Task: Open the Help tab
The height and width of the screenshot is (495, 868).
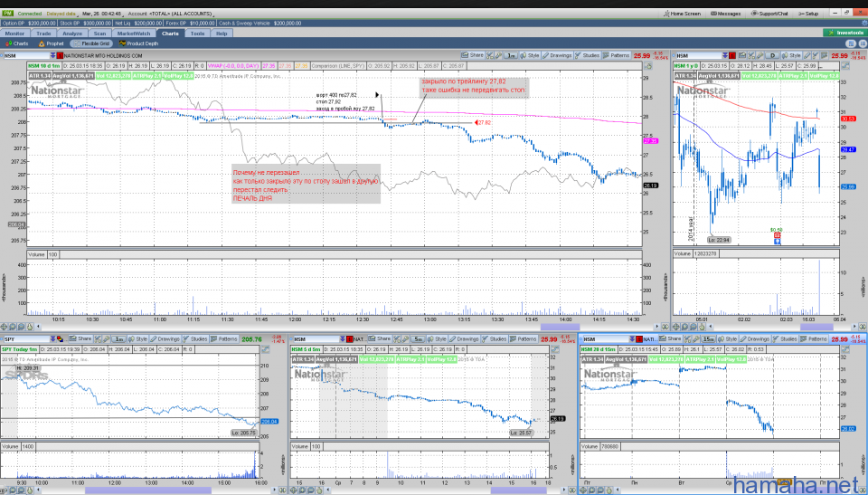Action: [222, 33]
